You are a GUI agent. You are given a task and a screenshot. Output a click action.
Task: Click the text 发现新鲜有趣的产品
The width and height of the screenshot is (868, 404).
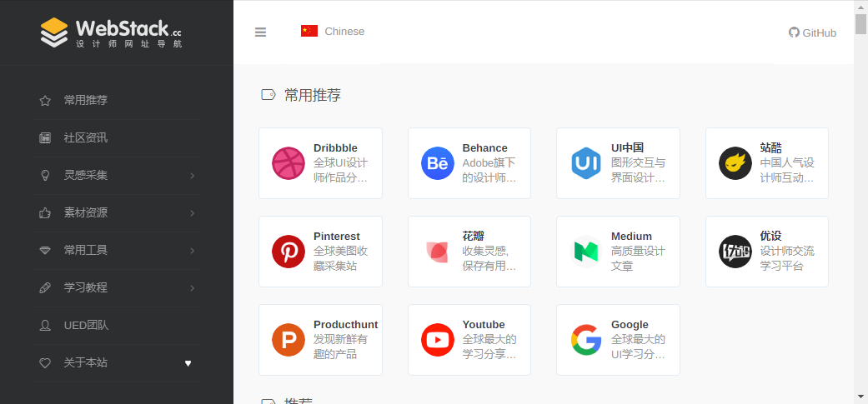click(340, 347)
